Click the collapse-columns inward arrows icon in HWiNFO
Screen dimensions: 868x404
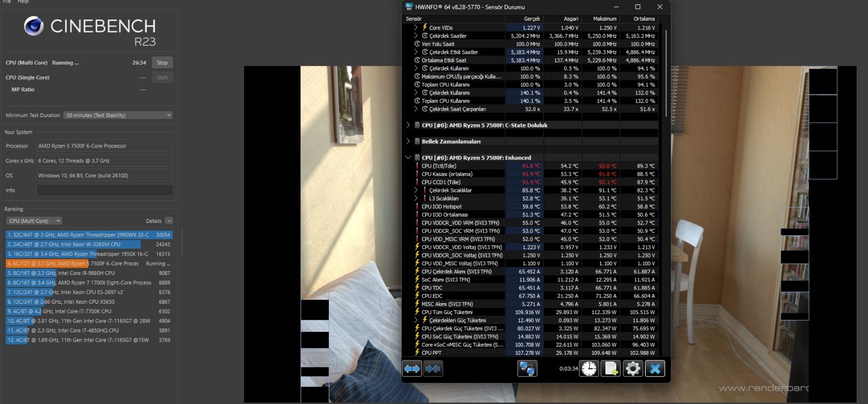click(433, 369)
